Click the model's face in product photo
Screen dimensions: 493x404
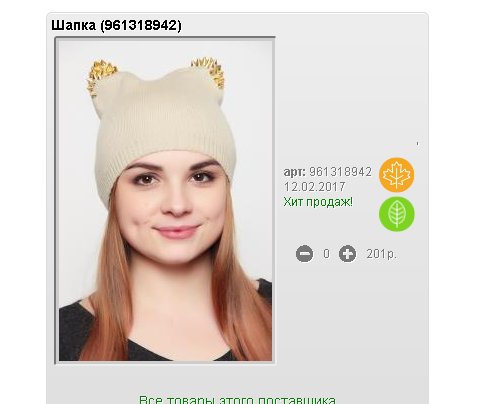coord(172,207)
